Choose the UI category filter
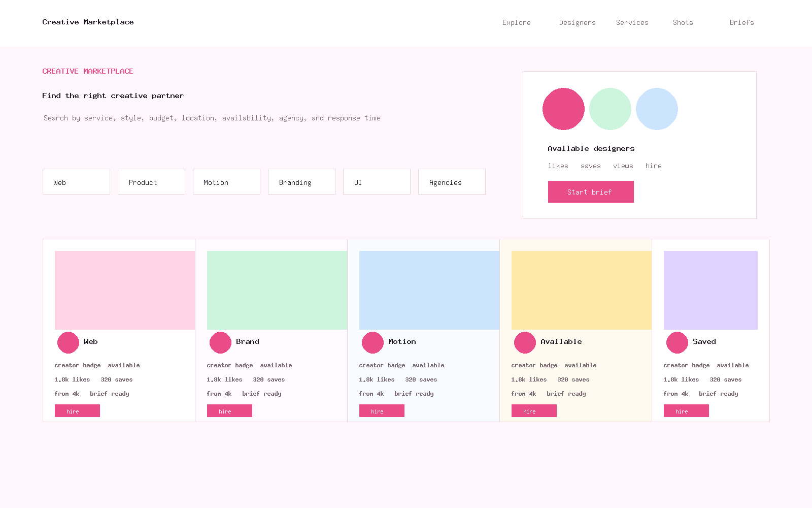The image size is (812, 508). 377,181
